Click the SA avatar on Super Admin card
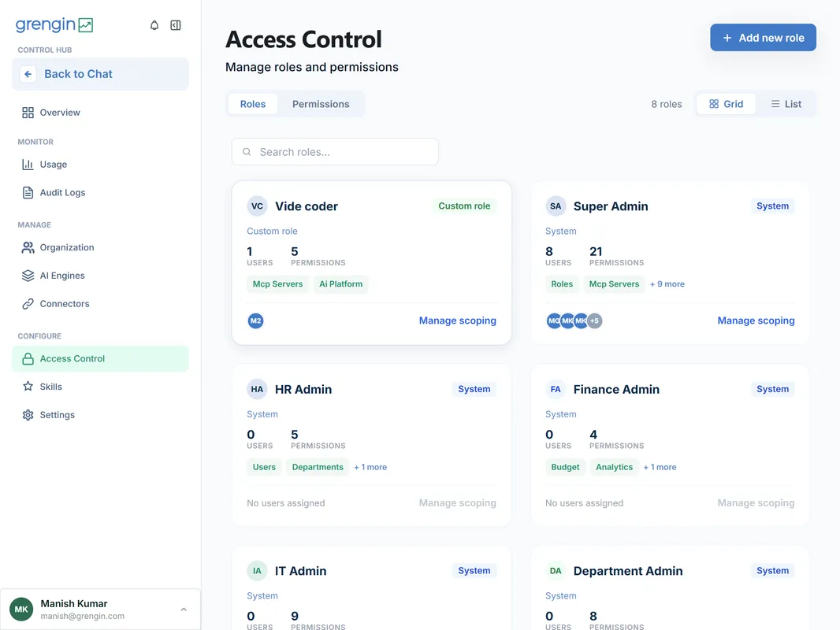The image size is (840, 630). click(x=556, y=206)
